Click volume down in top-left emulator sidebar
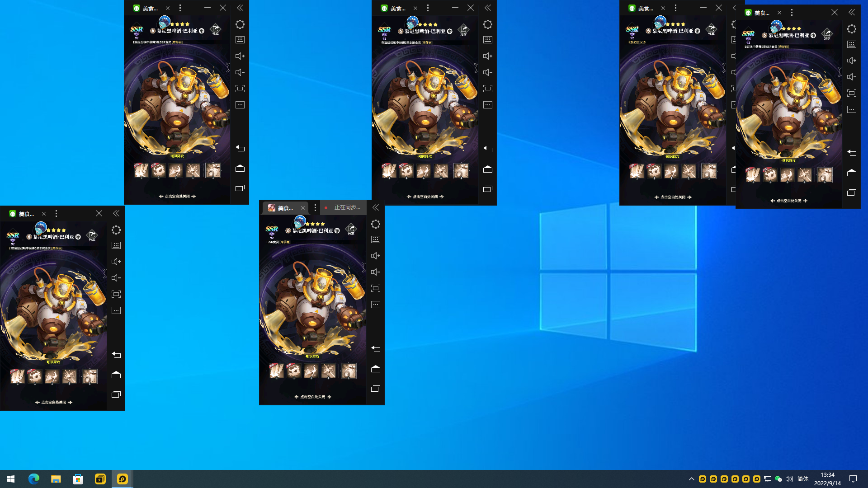Screen dimensions: 868x488 (240, 72)
